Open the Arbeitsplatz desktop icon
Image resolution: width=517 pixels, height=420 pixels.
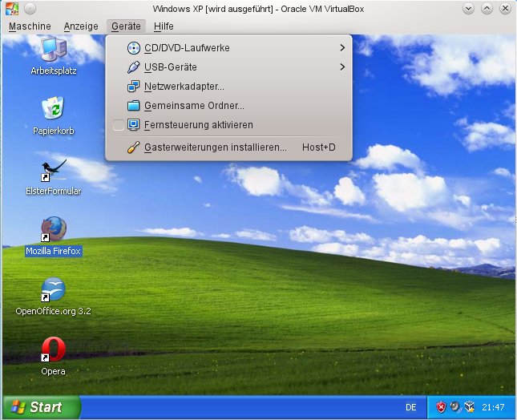[x=54, y=50]
